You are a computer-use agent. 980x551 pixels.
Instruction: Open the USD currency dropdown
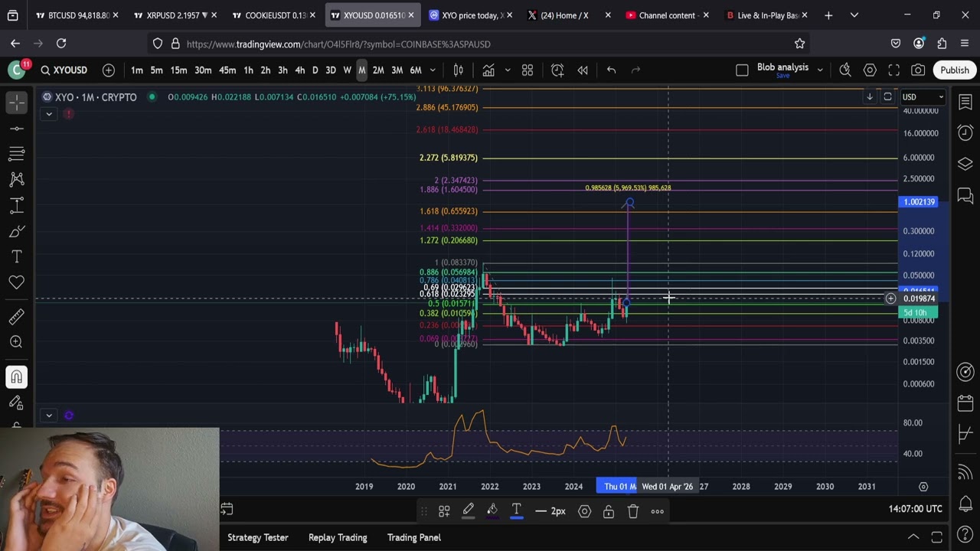[x=923, y=97]
